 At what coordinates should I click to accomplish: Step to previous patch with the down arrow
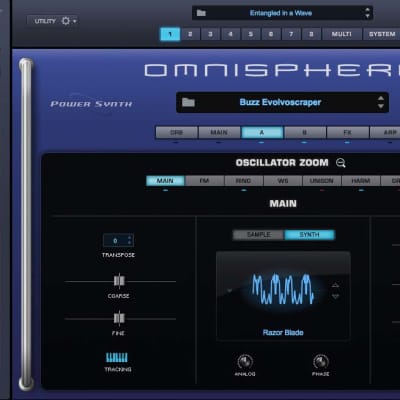click(381, 106)
